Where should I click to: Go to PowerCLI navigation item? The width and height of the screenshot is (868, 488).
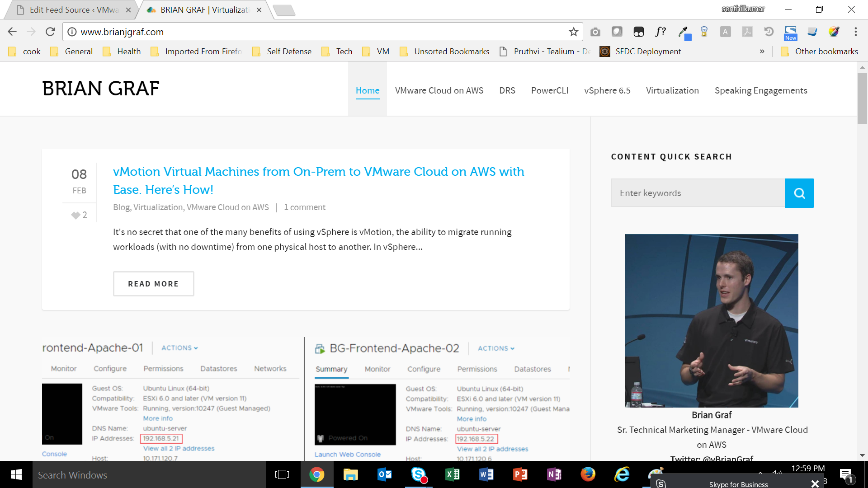(549, 90)
